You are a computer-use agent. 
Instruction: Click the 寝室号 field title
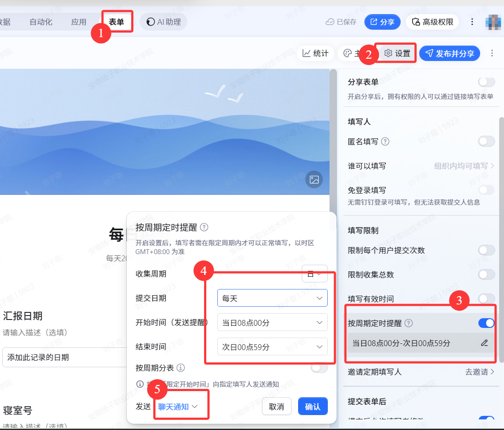coord(18,411)
